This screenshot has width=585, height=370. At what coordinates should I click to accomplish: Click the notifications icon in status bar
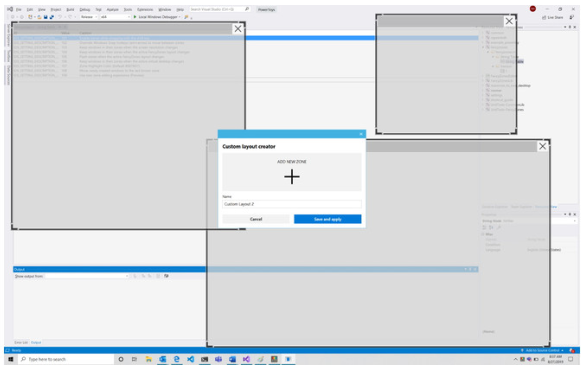(x=572, y=350)
